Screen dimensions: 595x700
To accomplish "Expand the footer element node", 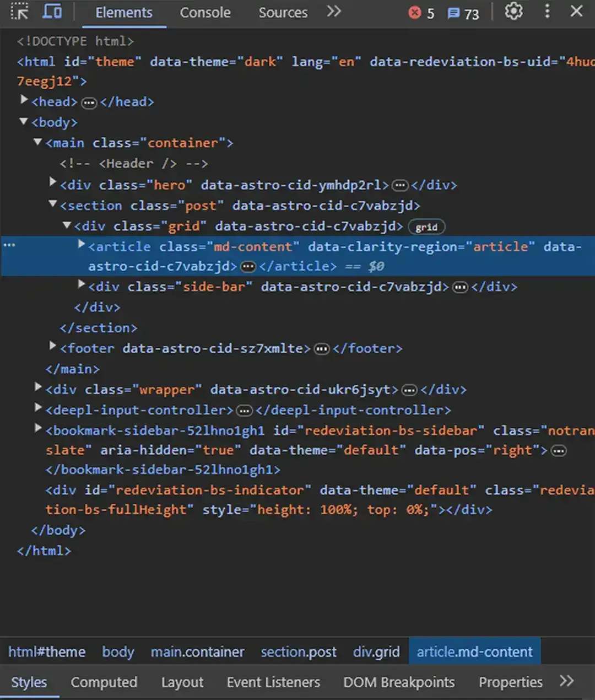I will pos(53,346).
